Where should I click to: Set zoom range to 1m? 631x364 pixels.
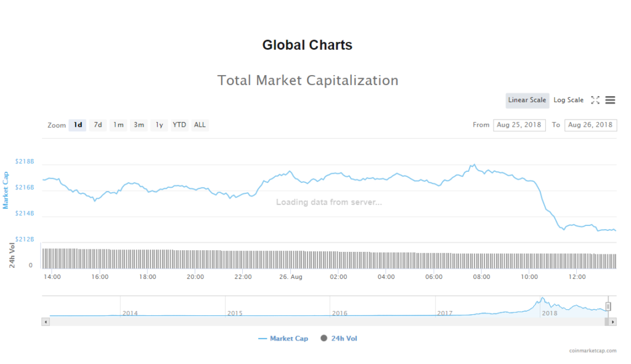tap(118, 125)
